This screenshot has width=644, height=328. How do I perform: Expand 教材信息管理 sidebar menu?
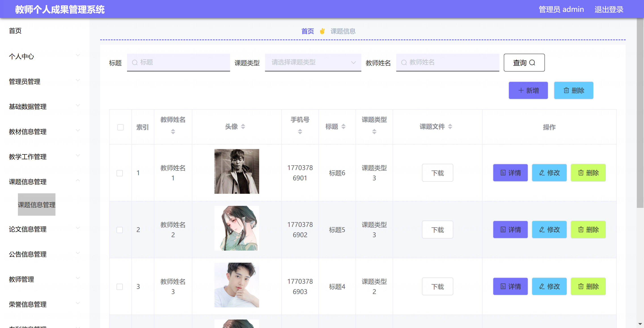[44, 131]
